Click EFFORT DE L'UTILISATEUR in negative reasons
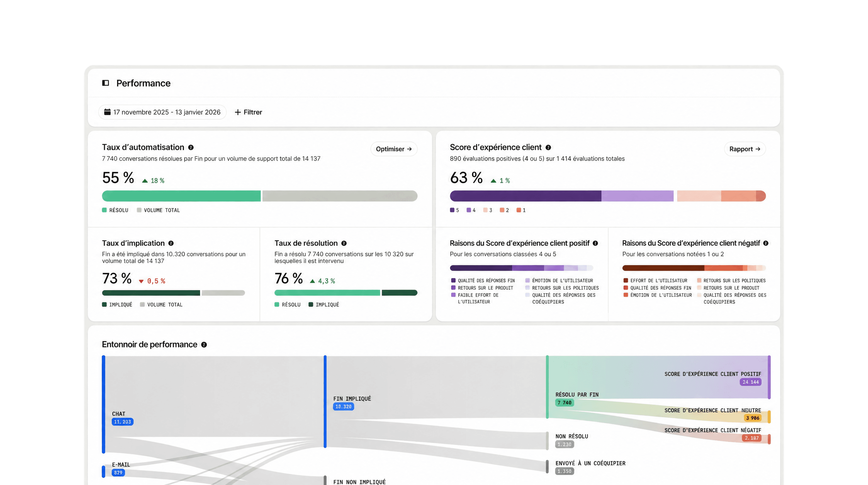 pyautogui.click(x=655, y=281)
